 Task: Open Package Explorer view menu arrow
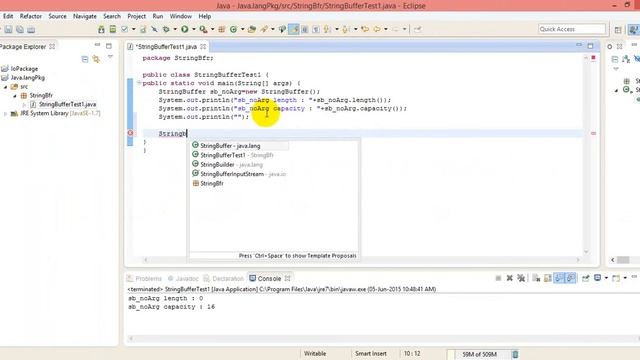coord(110,58)
